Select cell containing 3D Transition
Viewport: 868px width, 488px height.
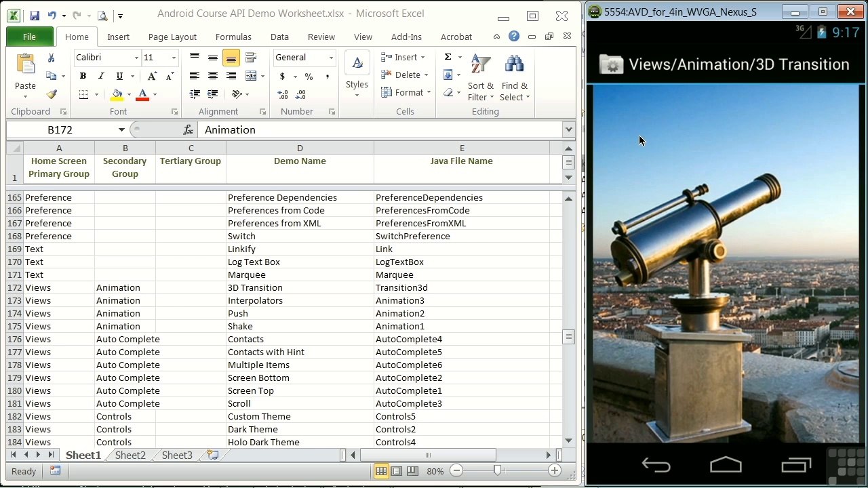coord(300,287)
